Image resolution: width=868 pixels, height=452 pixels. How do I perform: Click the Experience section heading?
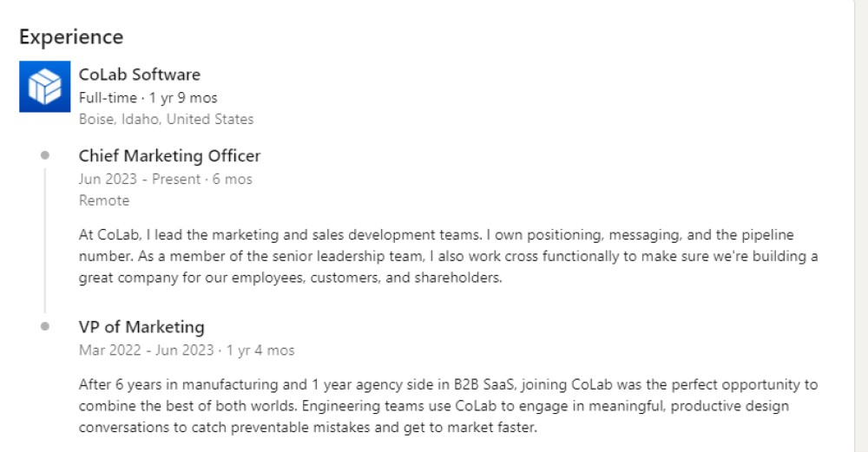click(71, 37)
